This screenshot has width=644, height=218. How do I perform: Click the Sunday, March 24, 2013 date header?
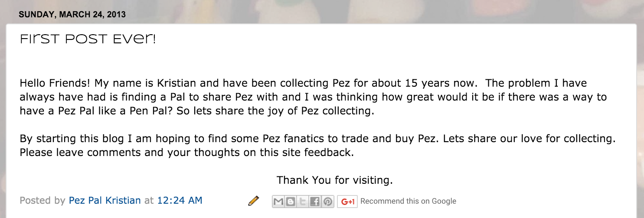(x=72, y=14)
